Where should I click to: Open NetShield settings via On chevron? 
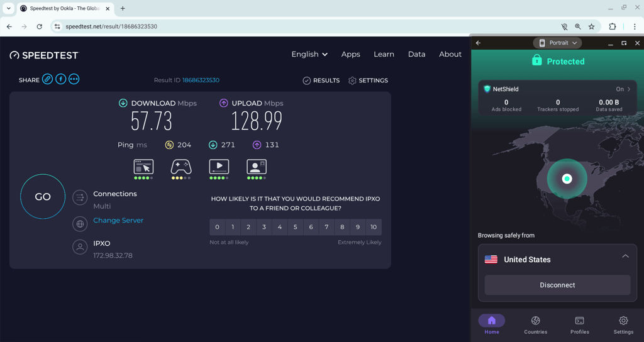623,89
